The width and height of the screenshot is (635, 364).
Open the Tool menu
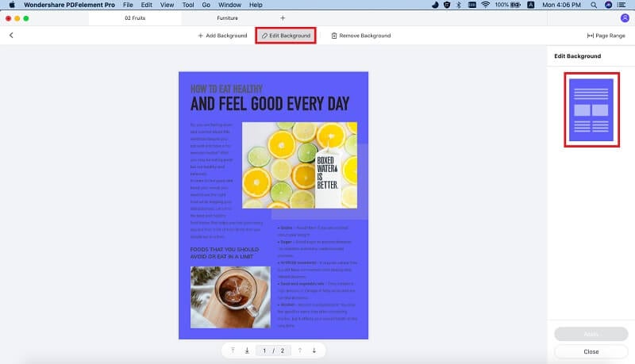tap(188, 5)
